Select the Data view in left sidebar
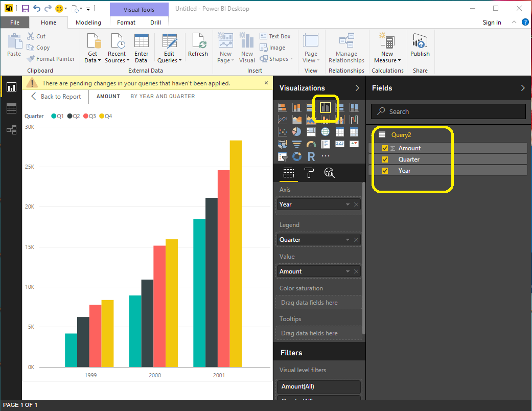Viewport: 532px width, 411px height. (11, 108)
